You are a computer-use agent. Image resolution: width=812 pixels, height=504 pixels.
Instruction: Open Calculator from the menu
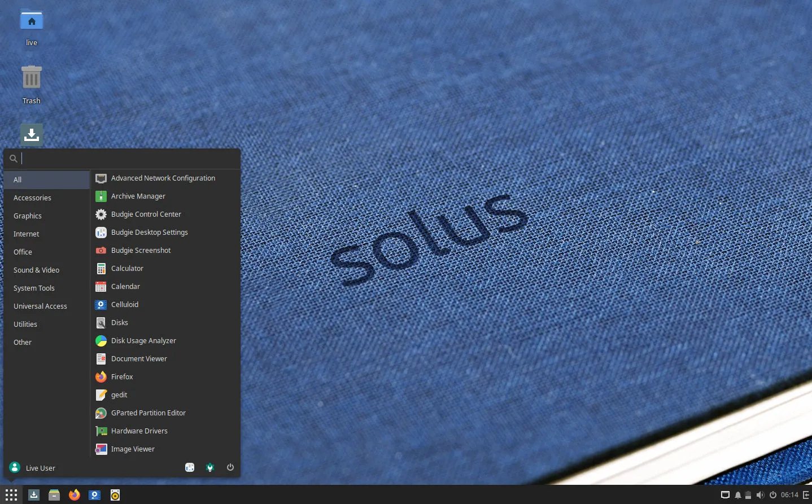click(165, 269)
